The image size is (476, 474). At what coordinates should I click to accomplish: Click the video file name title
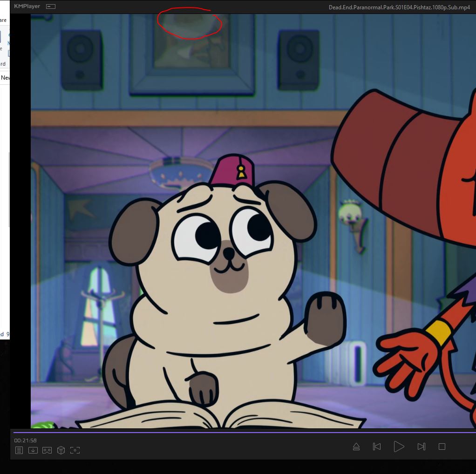point(399,7)
